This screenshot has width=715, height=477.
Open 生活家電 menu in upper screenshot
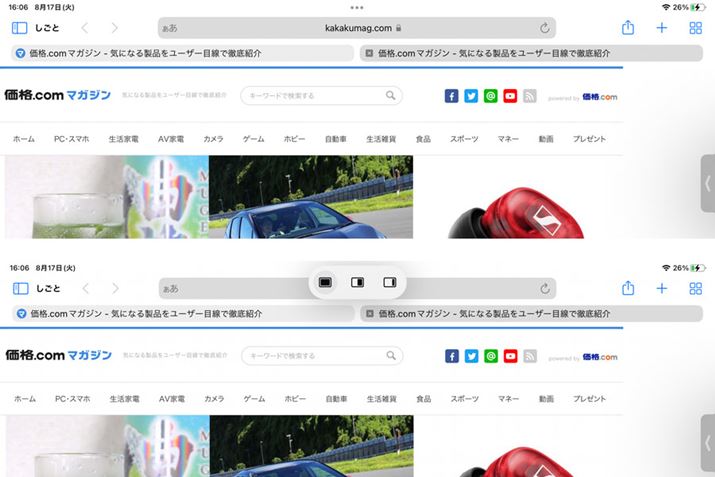[124, 139]
